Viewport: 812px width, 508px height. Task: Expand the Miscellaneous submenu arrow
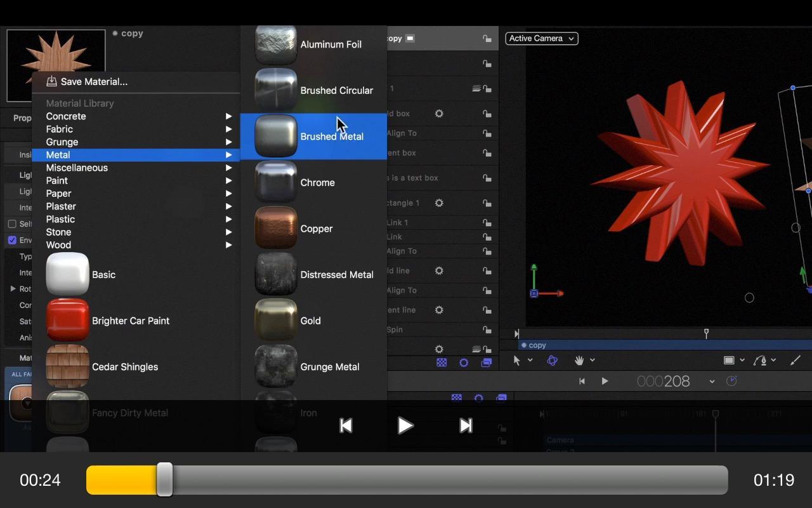[x=228, y=168]
